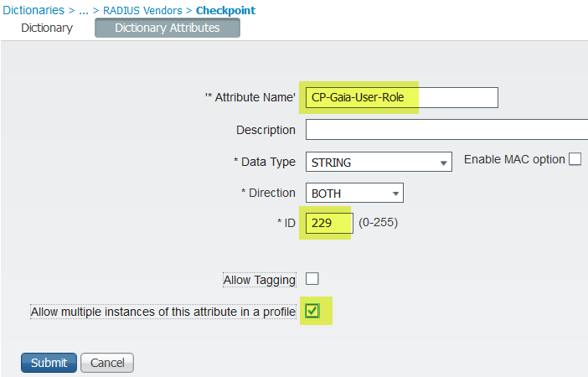Expand the Direction dropdown

click(x=354, y=193)
